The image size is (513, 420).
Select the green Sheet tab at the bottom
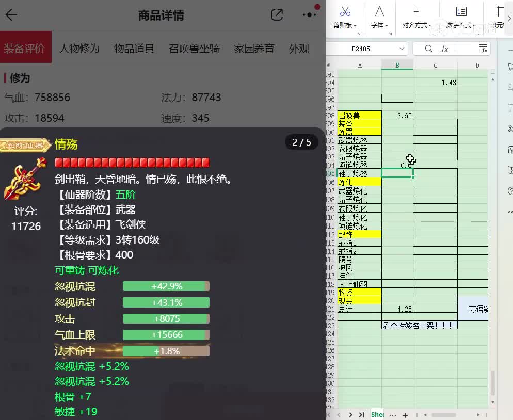point(377,415)
